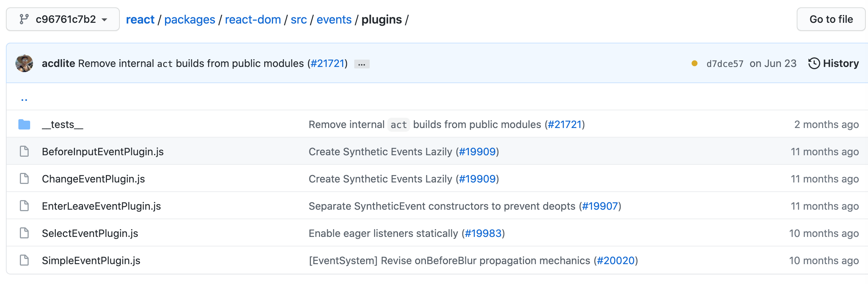Open #19983 link in SelectEventPlugin.js row

click(x=483, y=233)
